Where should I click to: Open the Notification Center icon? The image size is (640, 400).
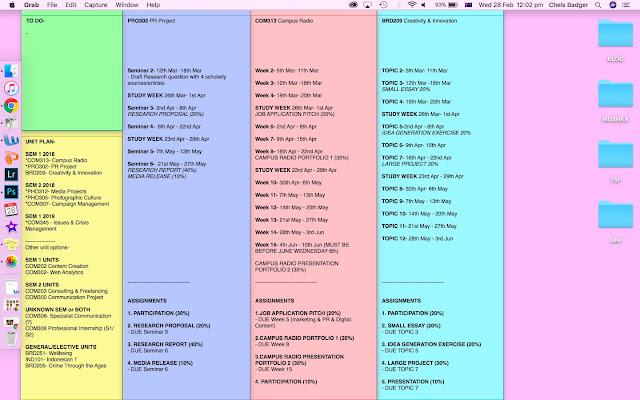click(x=626, y=5)
